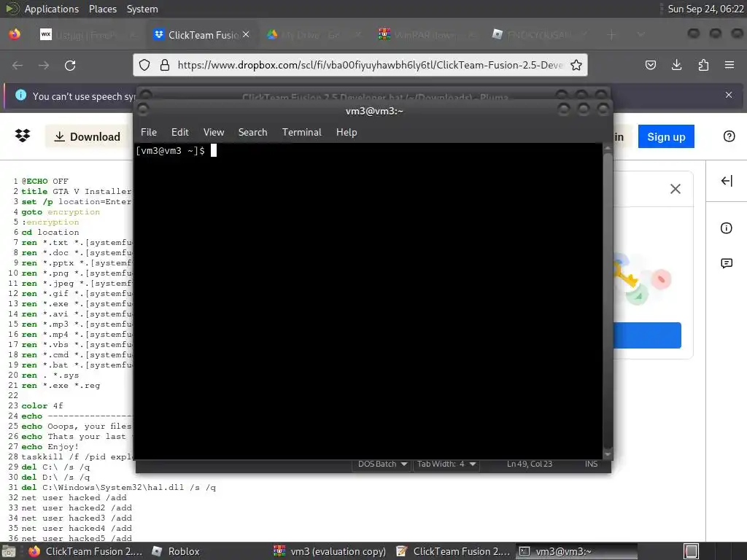Open the file info icon in the Dropbox sidebar

coord(726,228)
